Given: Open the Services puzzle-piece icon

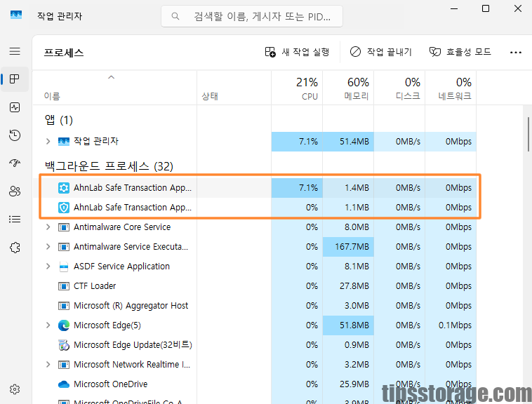Looking at the screenshot, I should coord(15,248).
